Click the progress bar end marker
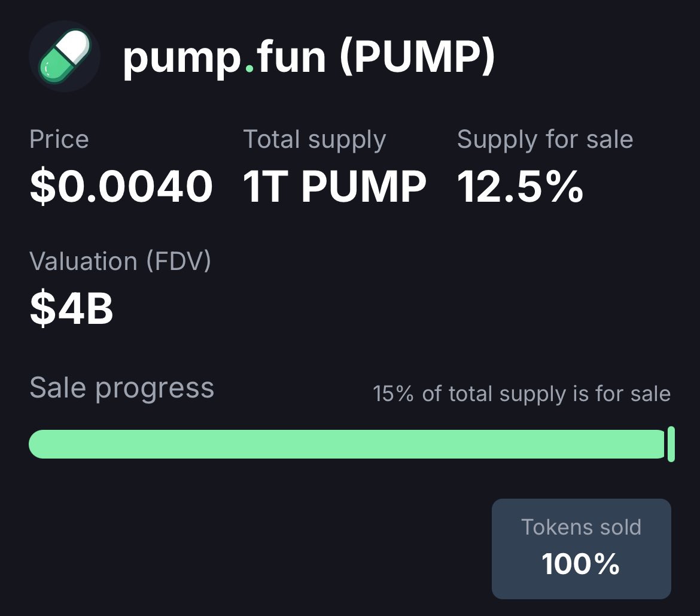Viewport: 700px width, 616px height. tap(671, 444)
